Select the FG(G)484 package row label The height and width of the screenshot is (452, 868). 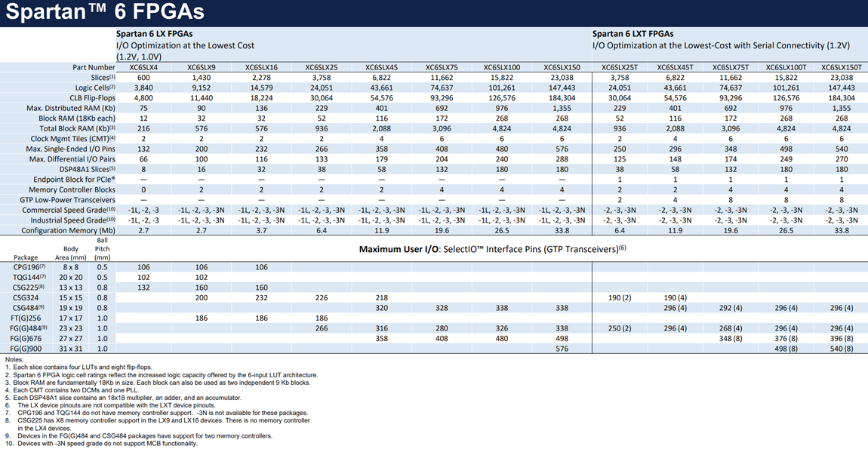click(x=27, y=329)
